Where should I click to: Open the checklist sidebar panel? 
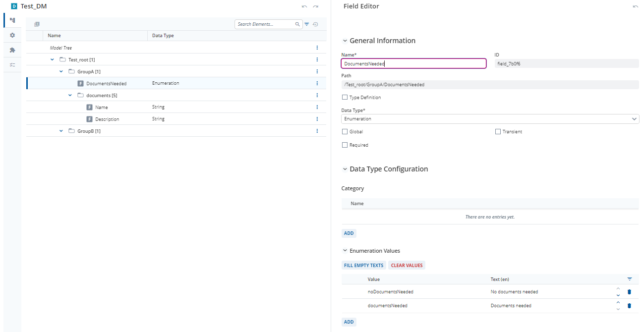coord(12,65)
